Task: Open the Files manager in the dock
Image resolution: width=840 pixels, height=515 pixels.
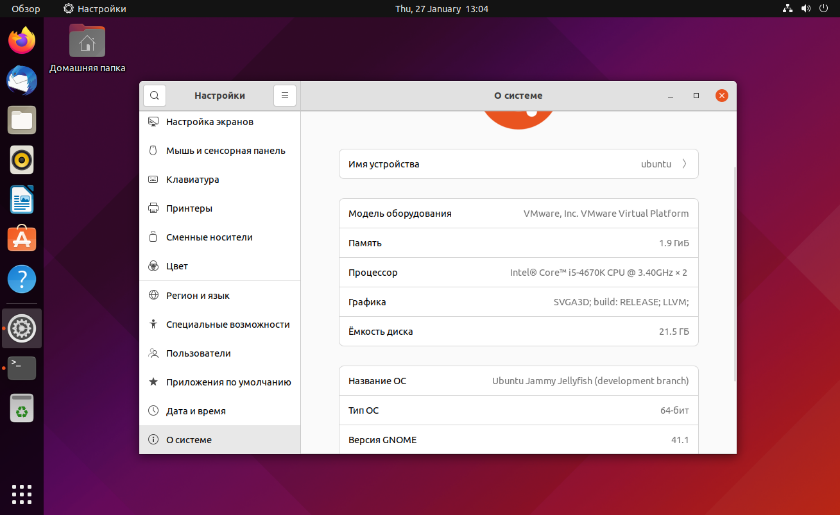Action: [21, 120]
